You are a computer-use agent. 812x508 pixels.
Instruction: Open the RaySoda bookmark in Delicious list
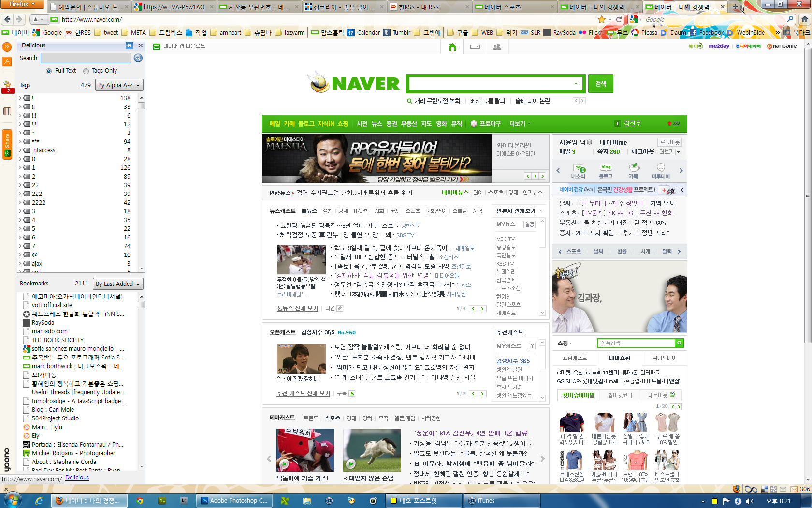point(43,323)
